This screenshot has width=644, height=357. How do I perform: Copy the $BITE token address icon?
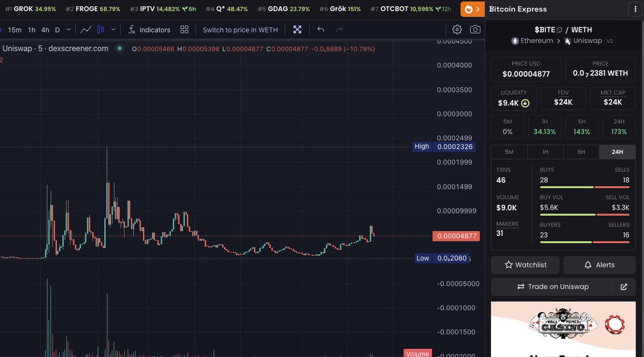559,30
